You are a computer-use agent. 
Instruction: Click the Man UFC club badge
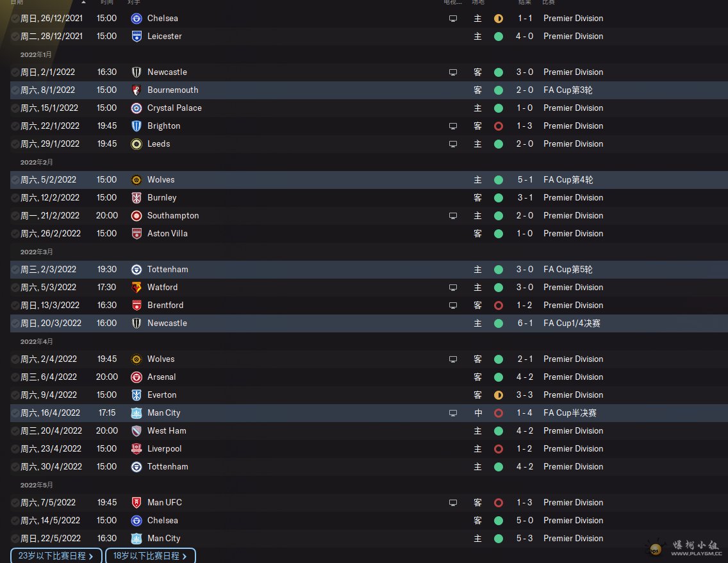[136, 503]
